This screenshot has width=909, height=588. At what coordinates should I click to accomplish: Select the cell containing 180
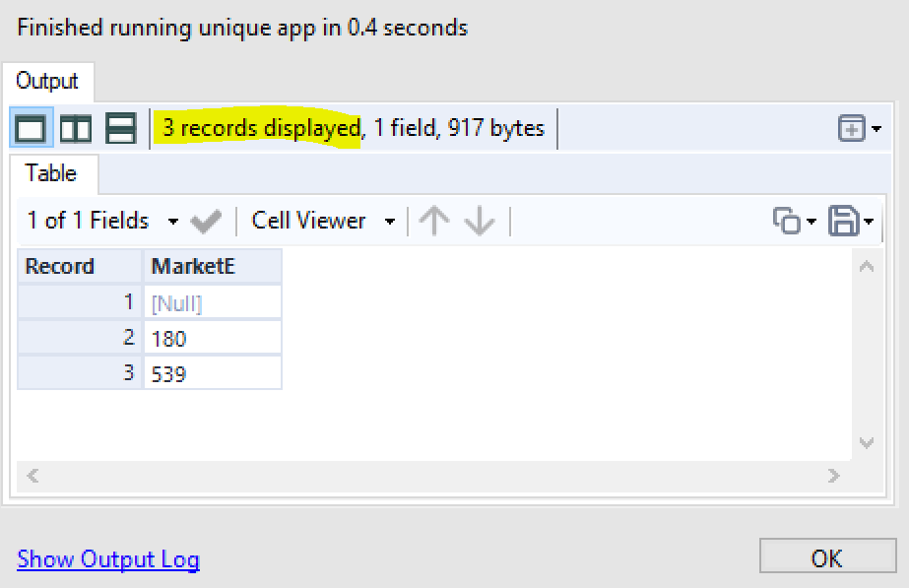pyautogui.click(x=213, y=338)
